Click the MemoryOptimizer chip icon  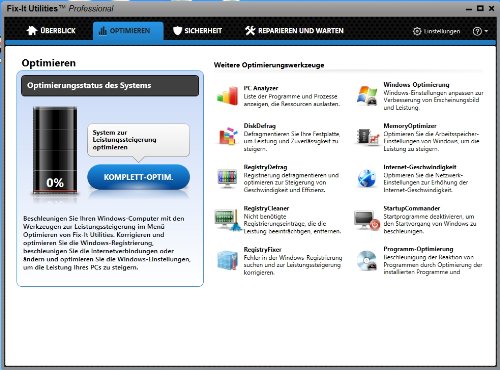pos(368,137)
